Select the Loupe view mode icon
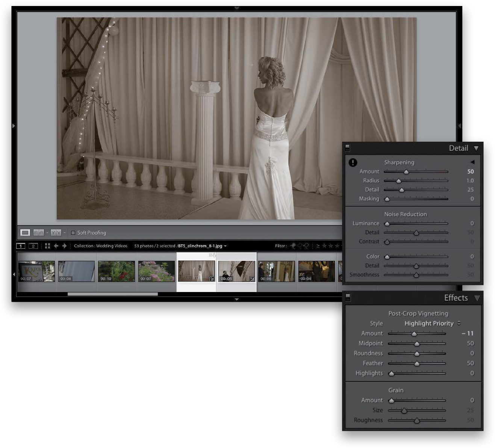 [x=25, y=233]
